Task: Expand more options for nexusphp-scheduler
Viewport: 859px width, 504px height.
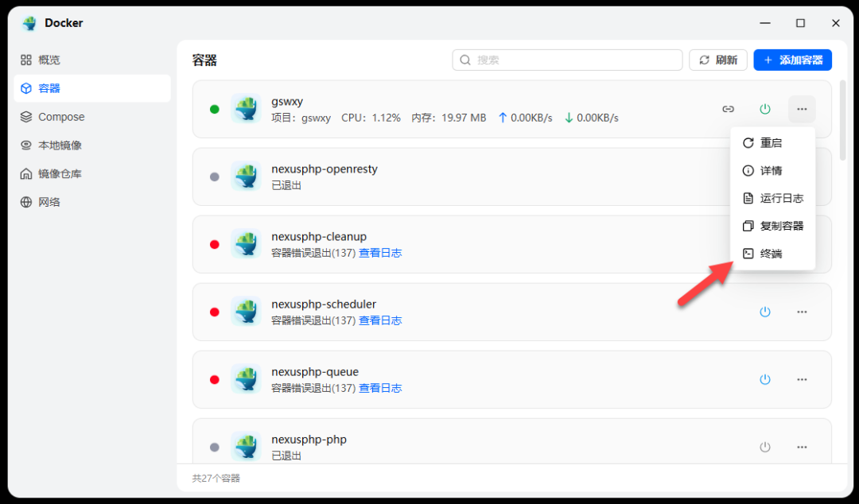Action: (802, 312)
